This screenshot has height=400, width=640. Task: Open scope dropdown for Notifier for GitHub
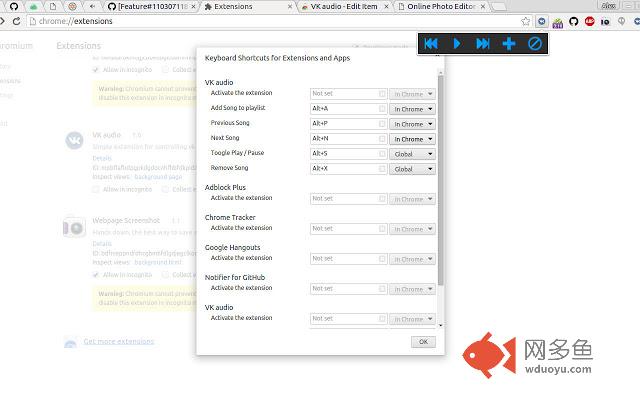(x=412, y=289)
